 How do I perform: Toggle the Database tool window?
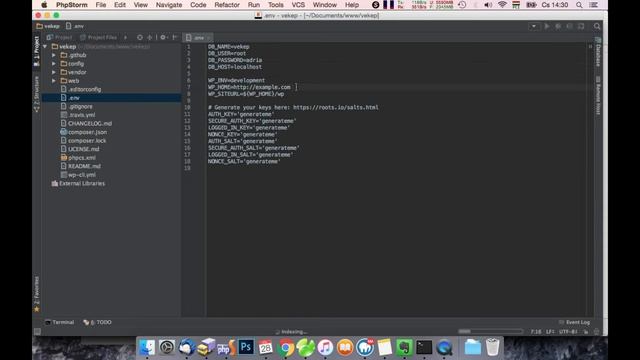click(x=598, y=52)
